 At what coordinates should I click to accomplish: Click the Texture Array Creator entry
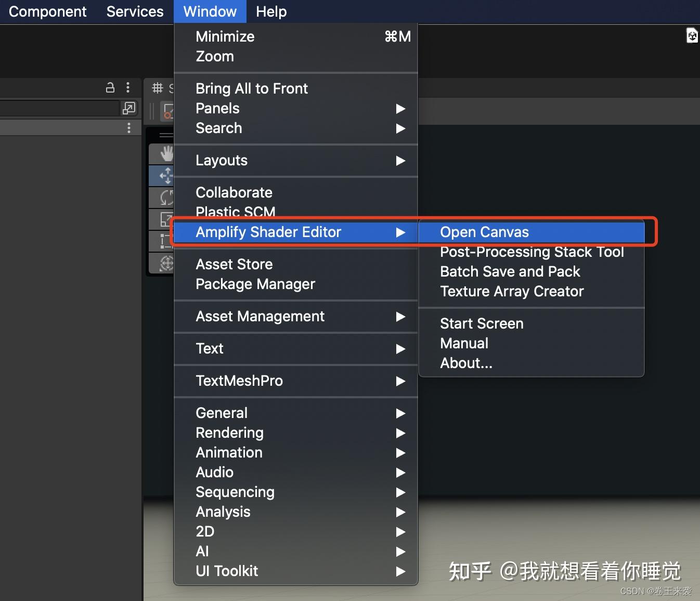512,291
